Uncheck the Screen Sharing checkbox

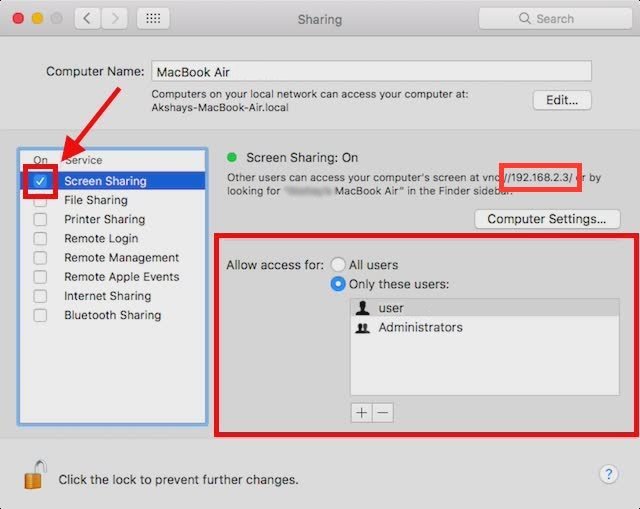pyautogui.click(x=40, y=182)
